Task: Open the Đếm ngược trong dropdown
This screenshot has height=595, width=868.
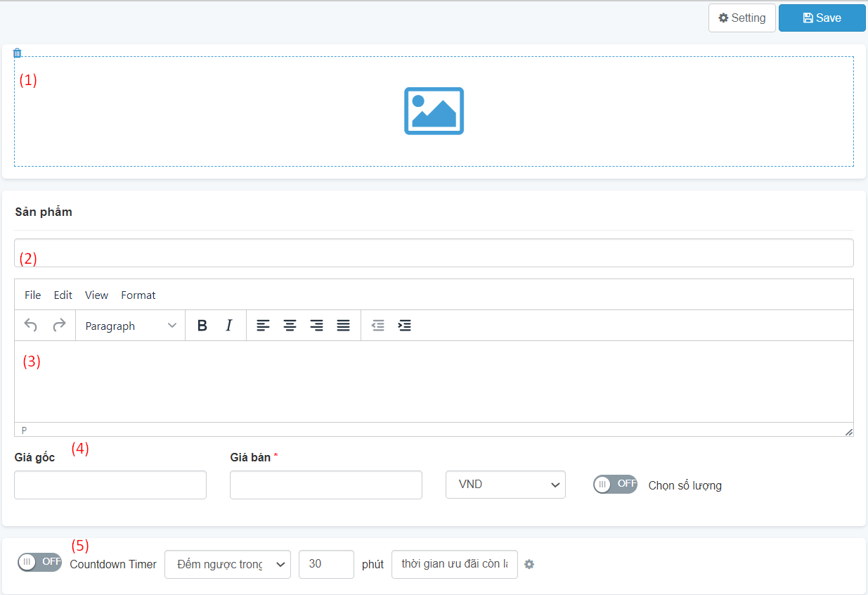Action: [x=228, y=564]
